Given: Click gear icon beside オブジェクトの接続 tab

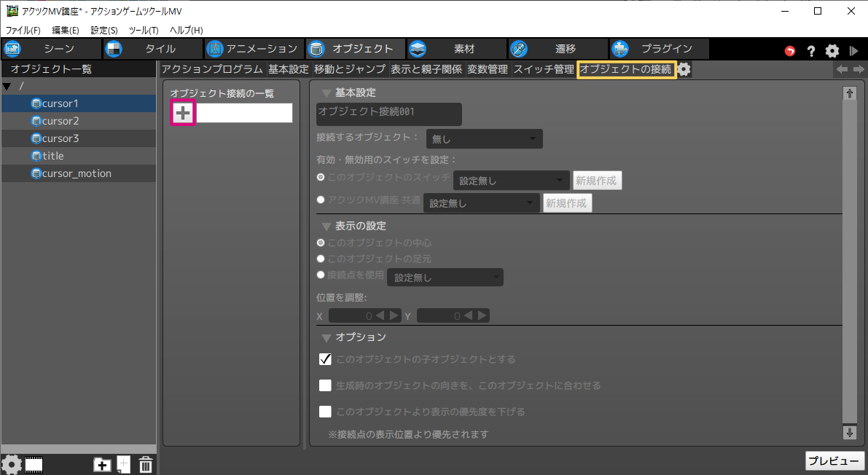Looking at the screenshot, I should [684, 69].
